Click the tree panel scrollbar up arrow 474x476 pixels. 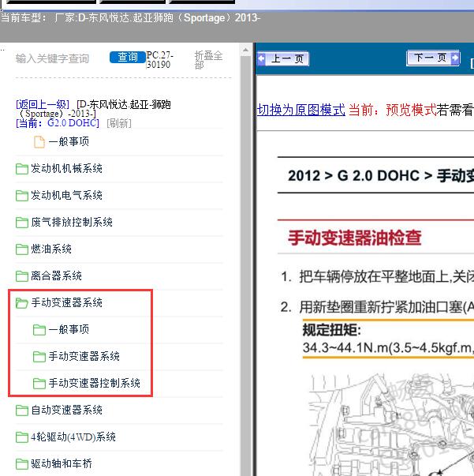click(245, 50)
